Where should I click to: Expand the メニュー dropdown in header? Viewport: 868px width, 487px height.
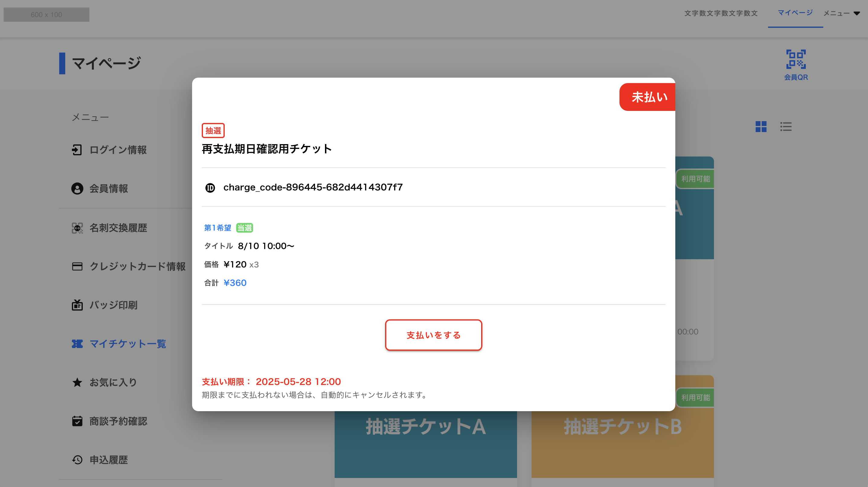point(842,14)
